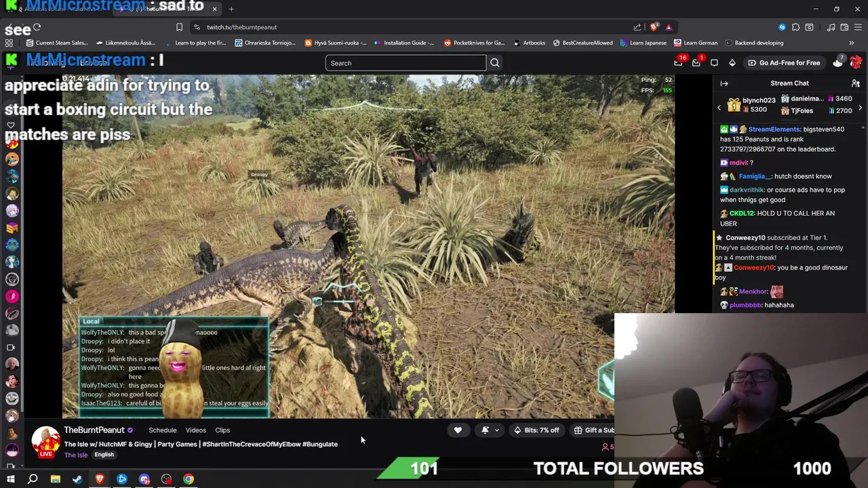The image size is (868, 488).
Task: Open the extensions puzzle icon
Action: [795, 27]
